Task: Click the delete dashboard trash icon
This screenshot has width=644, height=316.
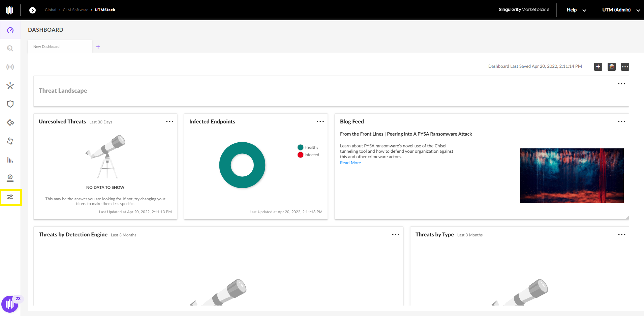Action: [x=612, y=67]
